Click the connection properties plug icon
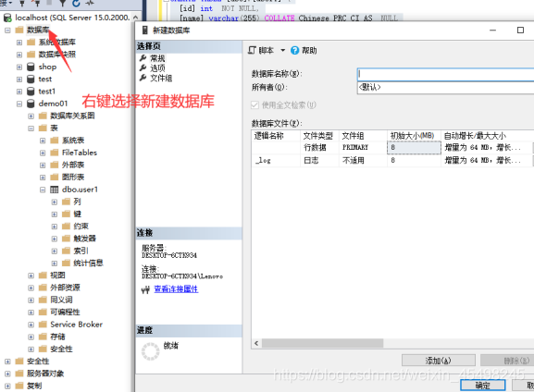The image size is (534, 392). tap(145, 289)
